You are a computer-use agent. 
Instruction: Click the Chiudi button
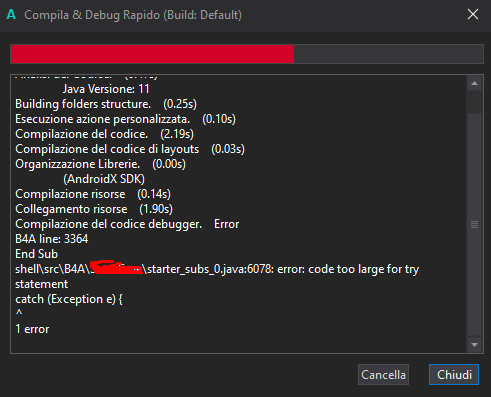click(x=454, y=375)
